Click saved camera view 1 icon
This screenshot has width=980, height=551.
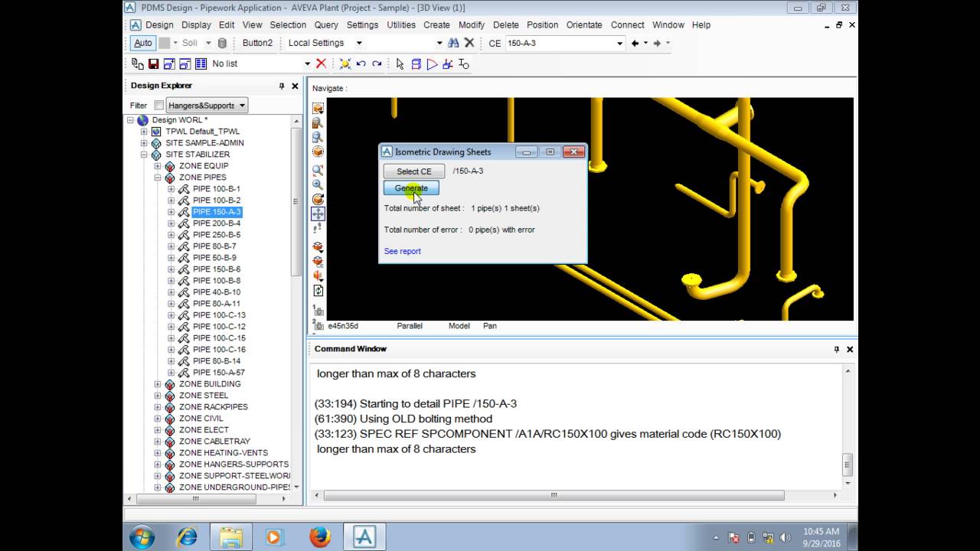(318, 310)
